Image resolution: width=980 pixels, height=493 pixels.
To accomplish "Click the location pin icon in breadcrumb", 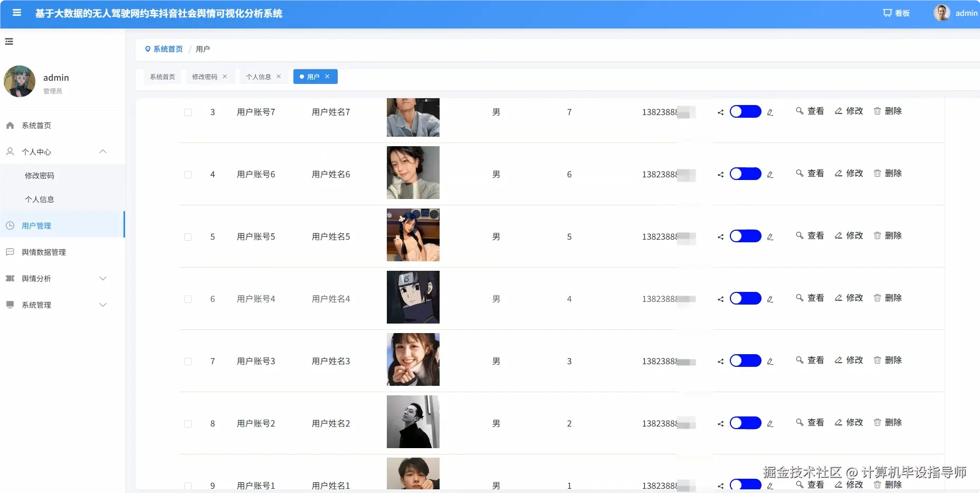I will [x=148, y=49].
